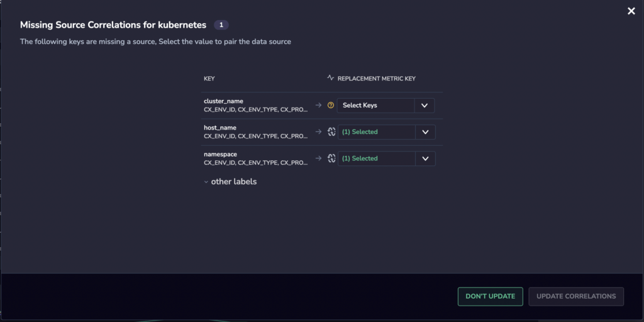
Task: Expand the host_name dropdown chevron
Action: click(426, 132)
